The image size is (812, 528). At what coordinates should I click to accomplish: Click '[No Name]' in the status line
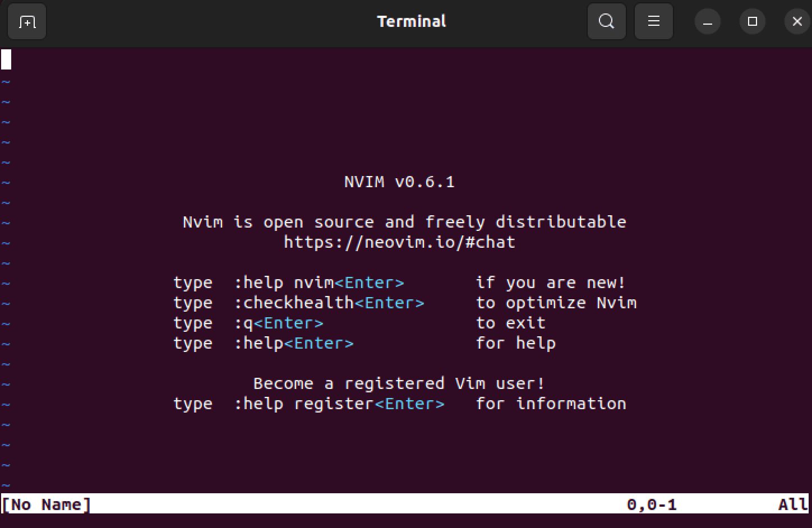[46, 504]
